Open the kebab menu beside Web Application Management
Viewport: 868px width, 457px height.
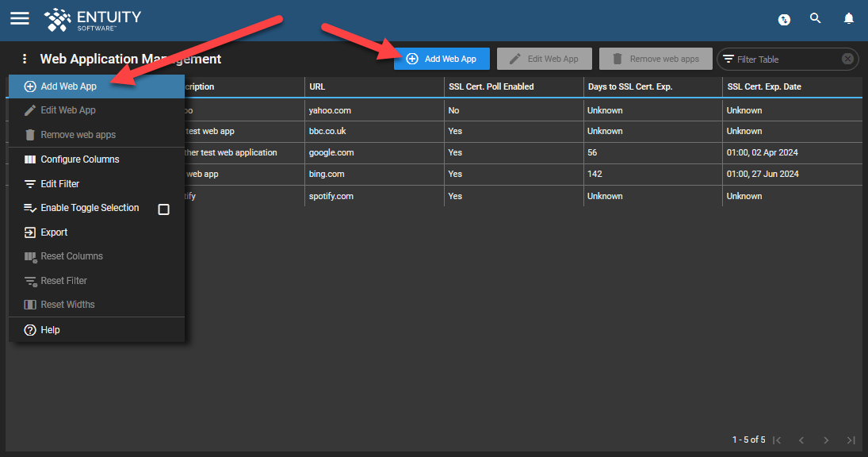pyautogui.click(x=24, y=59)
